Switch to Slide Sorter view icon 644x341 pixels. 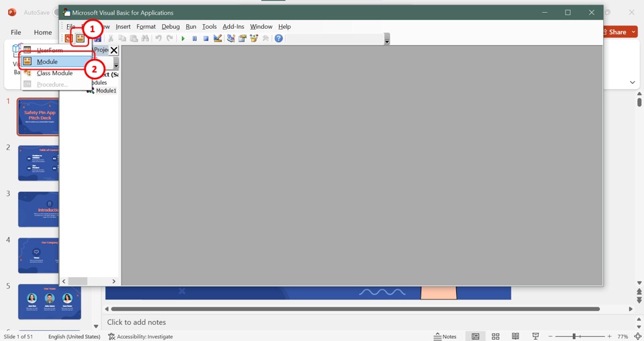pos(496,336)
